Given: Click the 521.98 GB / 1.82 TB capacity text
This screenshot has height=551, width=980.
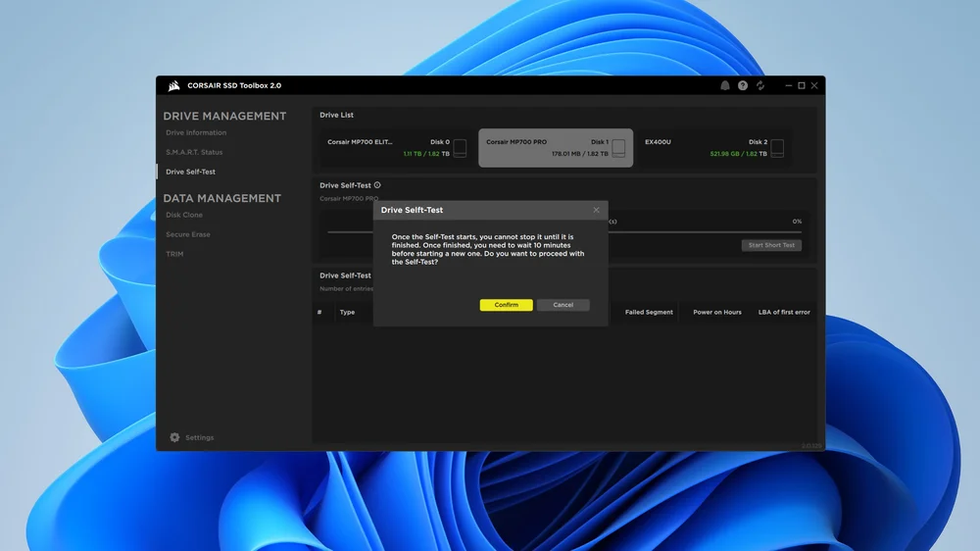Looking at the screenshot, I should [x=738, y=154].
